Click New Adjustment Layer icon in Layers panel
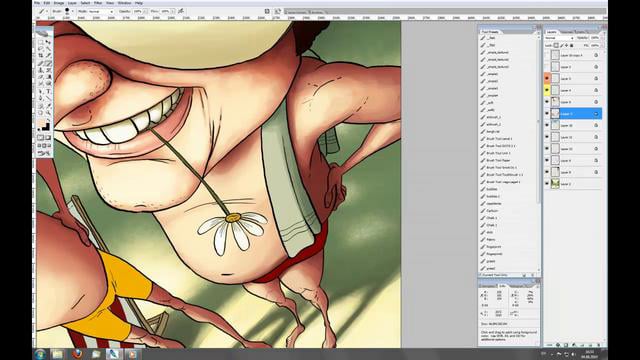Viewport: 640px width, 360px height. 573,345
